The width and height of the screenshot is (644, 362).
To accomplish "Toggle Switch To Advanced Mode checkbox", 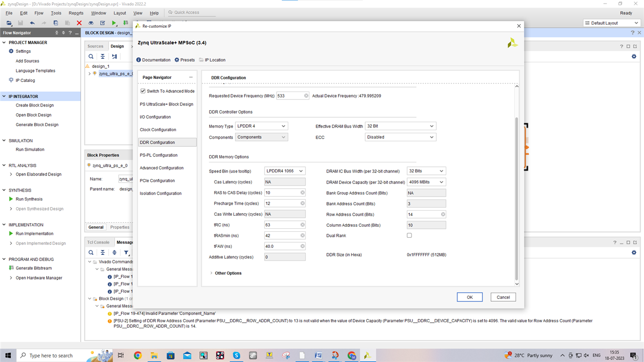I will [x=143, y=91].
